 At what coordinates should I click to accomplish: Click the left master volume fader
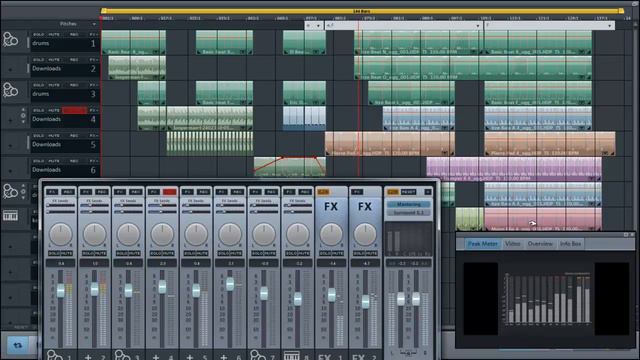pyautogui.click(x=401, y=299)
